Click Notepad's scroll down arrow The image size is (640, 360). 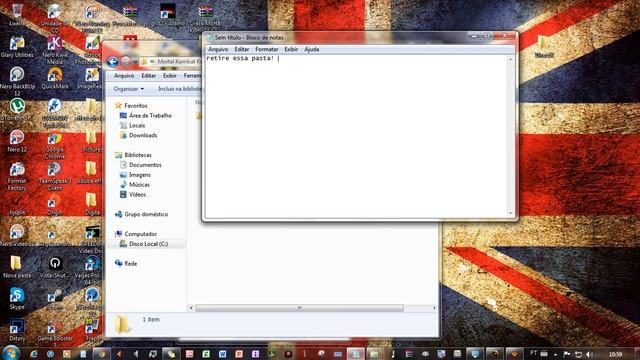tap(510, 213)
